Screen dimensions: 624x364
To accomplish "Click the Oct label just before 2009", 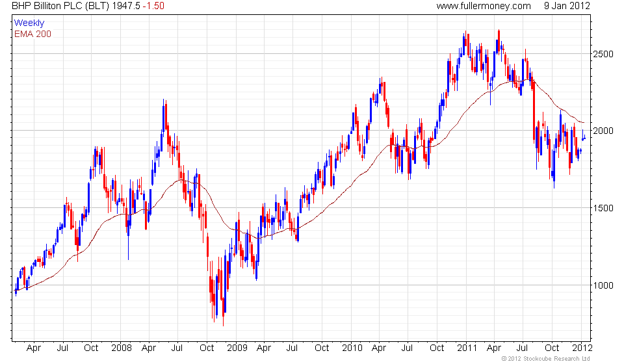I will (x=207, y=348).
